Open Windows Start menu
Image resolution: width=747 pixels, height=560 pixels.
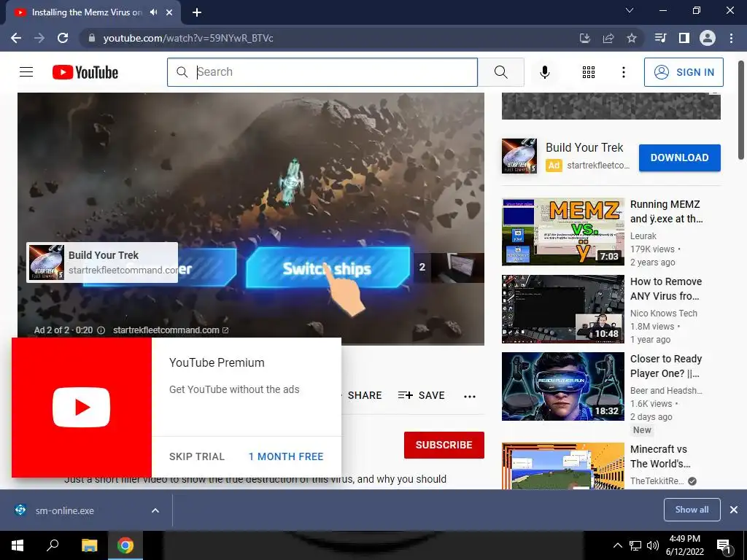(x=18, y=545)
